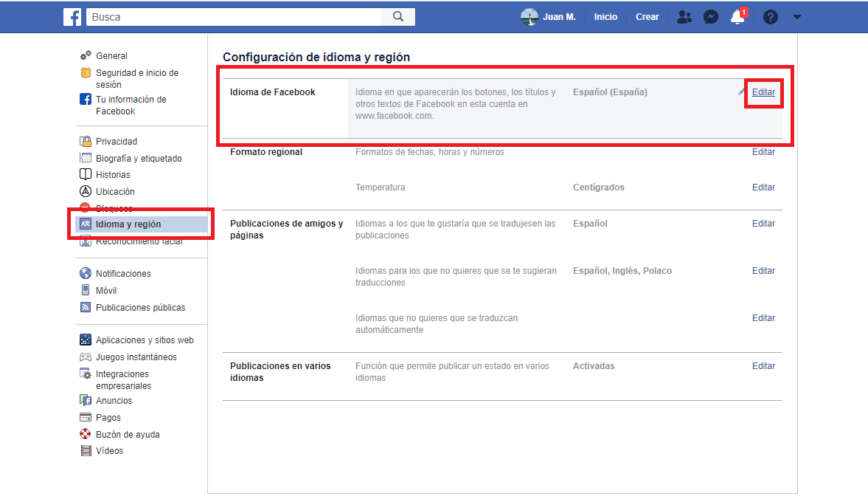Edit Español, Inglés, Polaco no-suggest languages
This screenshot has width=868, height=499.
[x=763, y=271]
